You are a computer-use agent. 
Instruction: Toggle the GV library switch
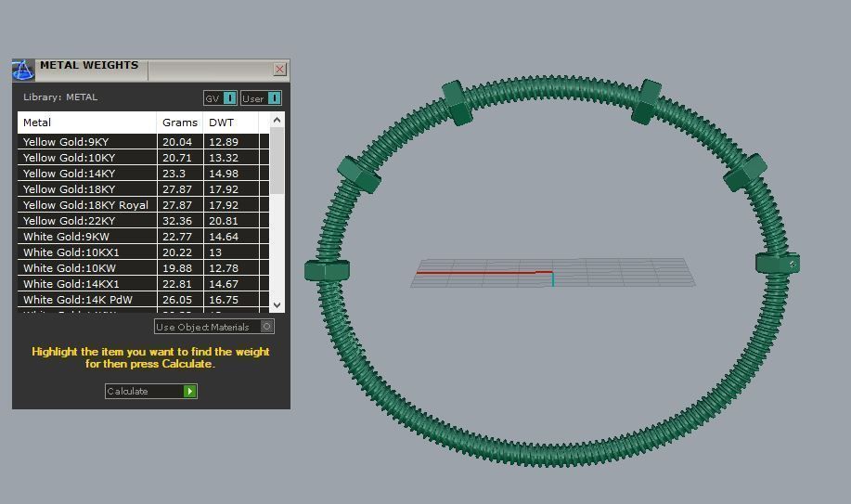[220, 98]
